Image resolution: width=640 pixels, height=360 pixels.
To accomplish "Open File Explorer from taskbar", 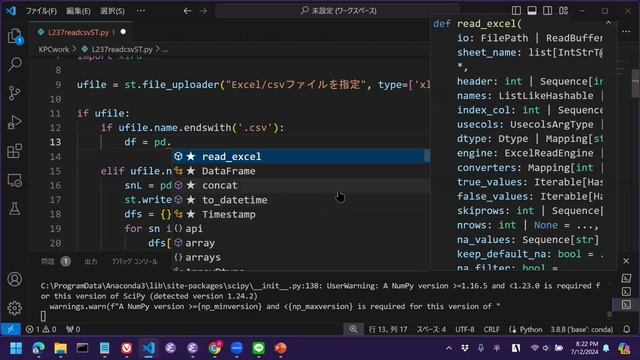I will click(x=60, y=348).
